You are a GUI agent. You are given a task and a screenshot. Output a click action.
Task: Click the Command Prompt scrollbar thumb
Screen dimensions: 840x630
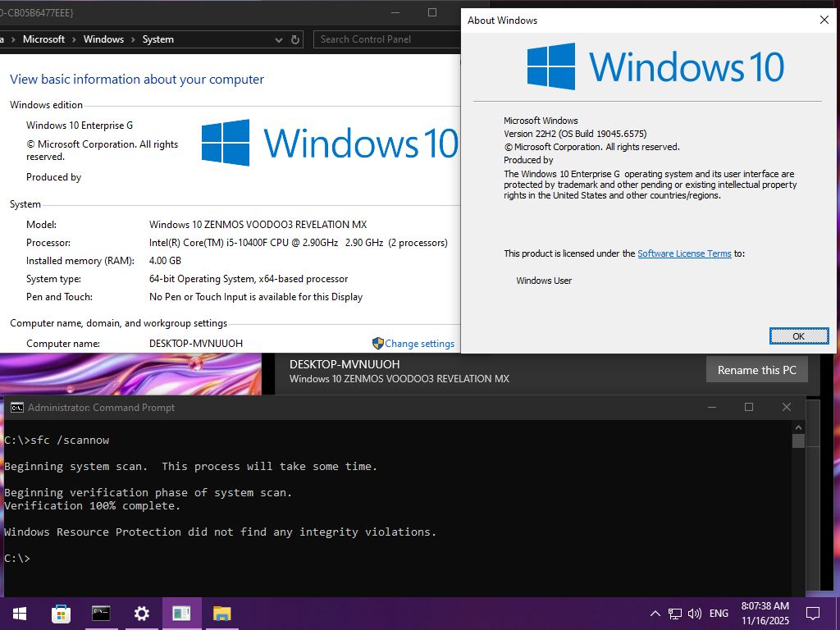(x=798, y=441)
